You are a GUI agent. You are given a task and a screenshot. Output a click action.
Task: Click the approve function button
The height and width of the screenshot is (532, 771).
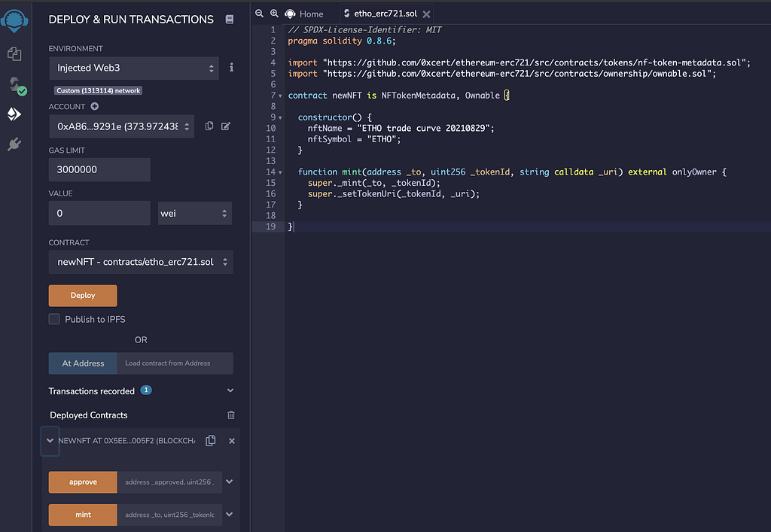(83, 482)
